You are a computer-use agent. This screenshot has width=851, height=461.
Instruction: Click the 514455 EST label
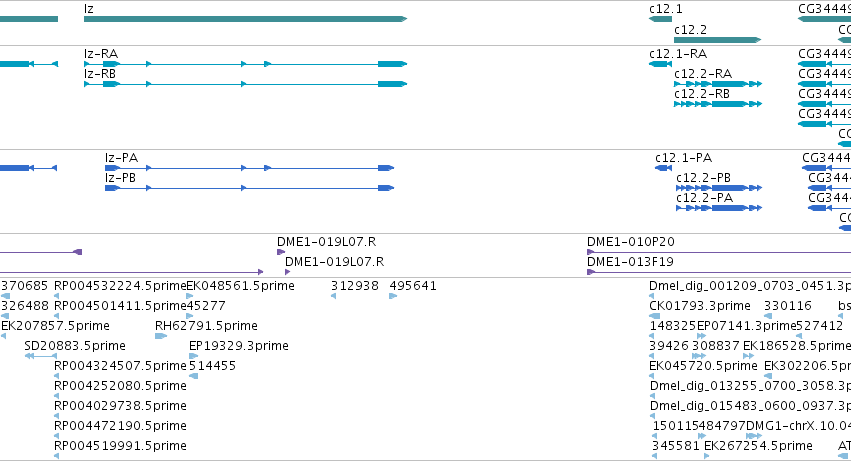click(x=212, y=366)
